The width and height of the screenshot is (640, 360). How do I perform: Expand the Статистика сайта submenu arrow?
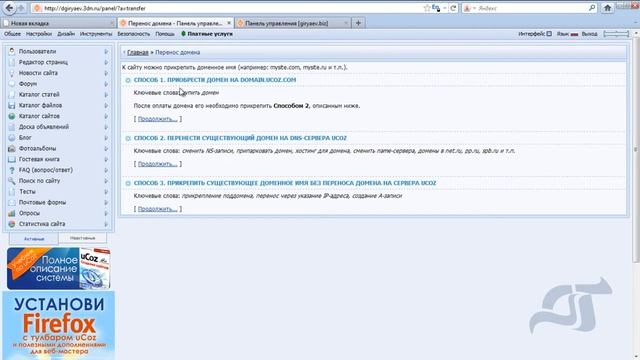(x=106, y=224)
